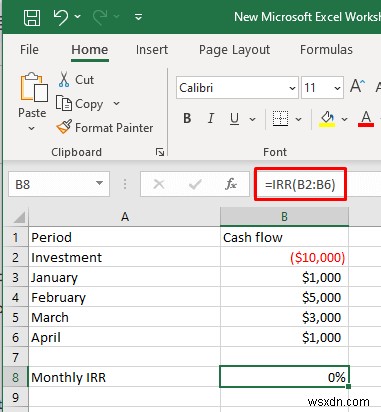Screen dimensions: 381x412
Task: Expand the Copy options arrow
Action: (x=116, y=103)
